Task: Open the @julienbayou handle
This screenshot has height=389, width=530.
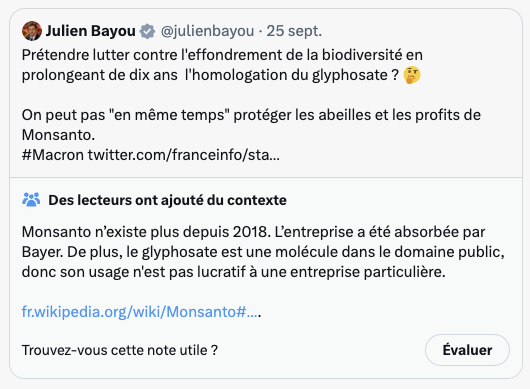Action: click(207, 31)
